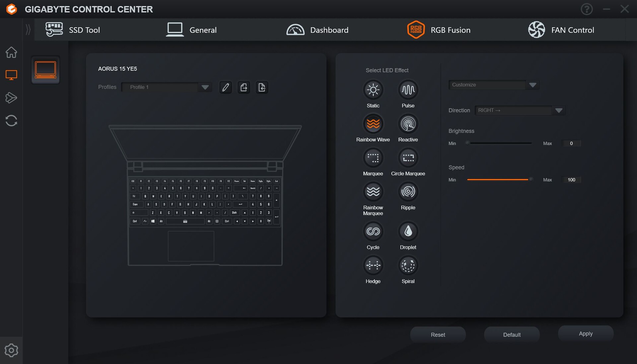Click the Gigabyte logo icon

coord(12,9)
